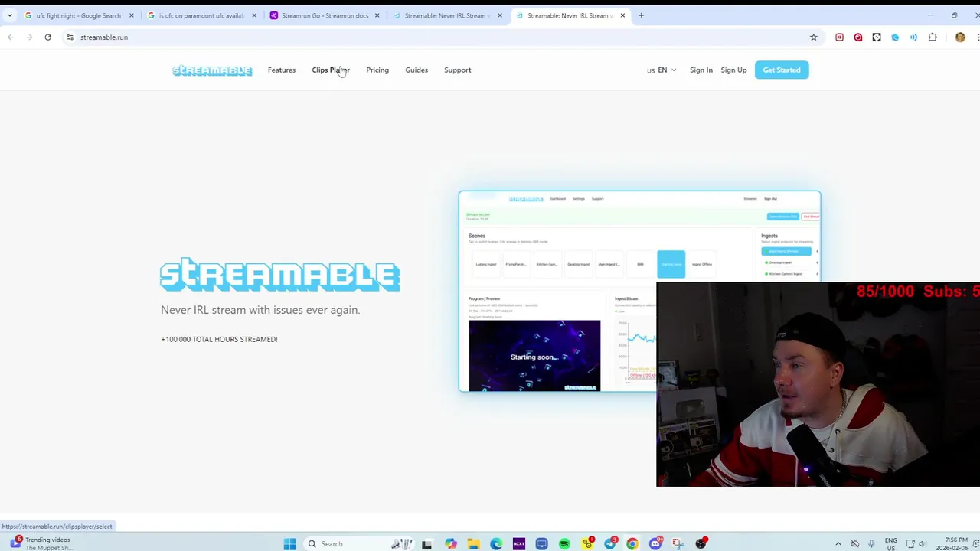The height and width of the screenshot is (551, 980).
Task: Click the large Streamable hero logo
Action: pos(280,275)
